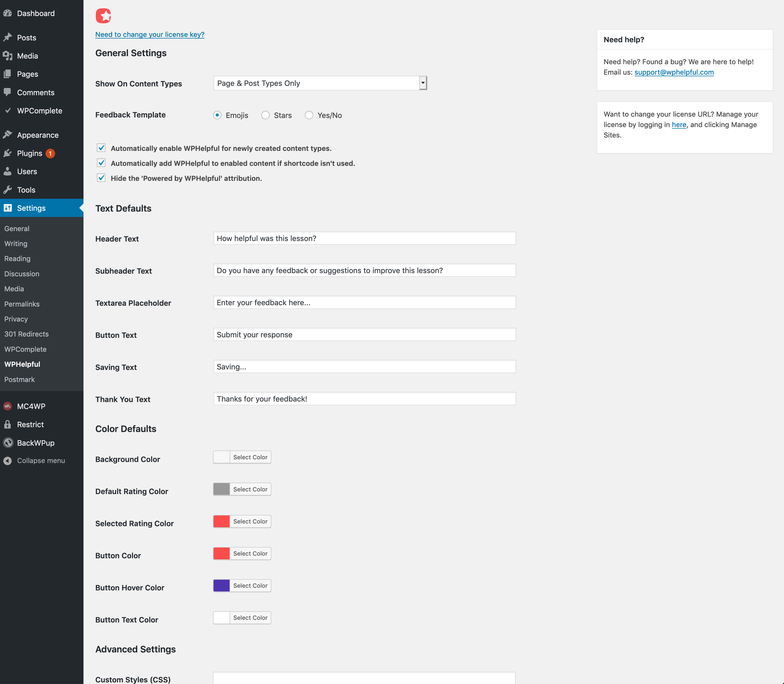Open the General settings submenu item
Image resolution: width=784 pixels, height=684 pixels.
(x=17, y=229)
